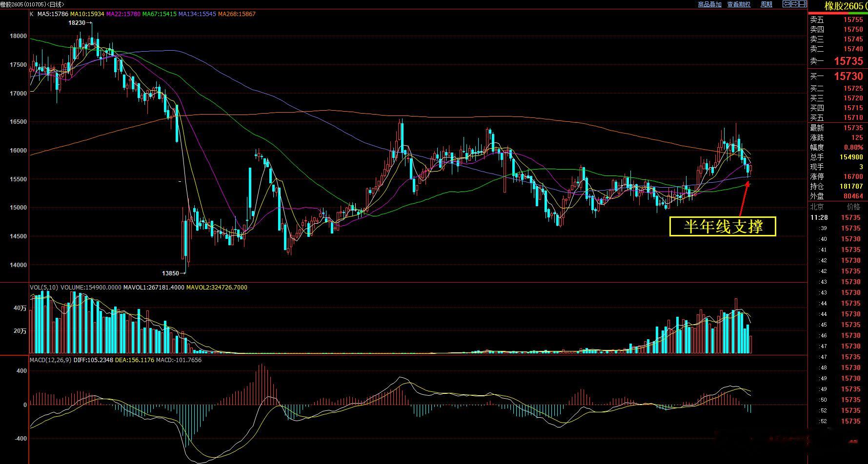The image size is (868, 464).
Task: Click the MAVOL1:267181.4000 value
Action: click(154, 288)
